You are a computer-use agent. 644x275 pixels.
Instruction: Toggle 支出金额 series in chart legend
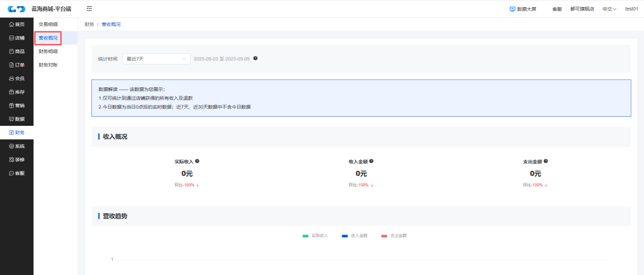[394, 236]
